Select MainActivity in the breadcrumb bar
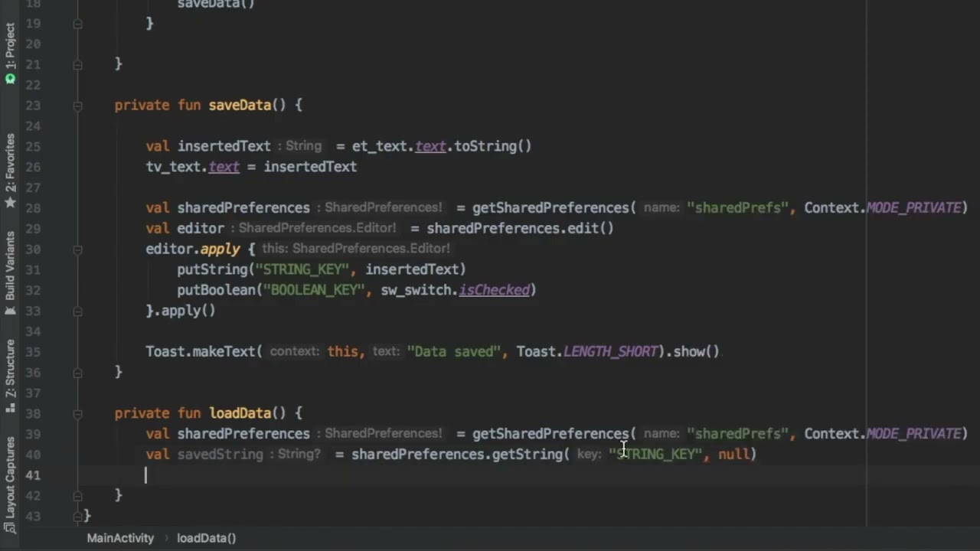Image resolution: width=980 pixels, height=551 pixels. tap(120, 538)
